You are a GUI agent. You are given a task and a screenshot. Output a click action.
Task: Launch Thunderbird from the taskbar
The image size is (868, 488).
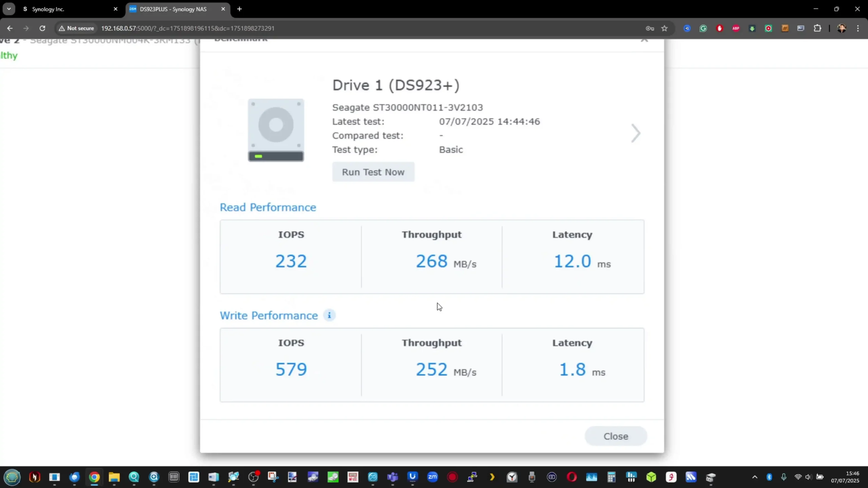(74, 477)
